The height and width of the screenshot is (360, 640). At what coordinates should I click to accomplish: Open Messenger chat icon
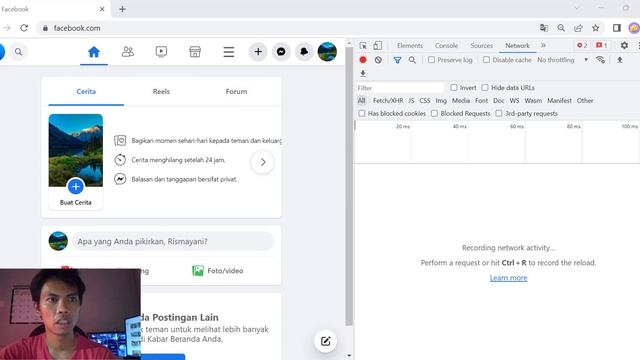tap(281, 52)
